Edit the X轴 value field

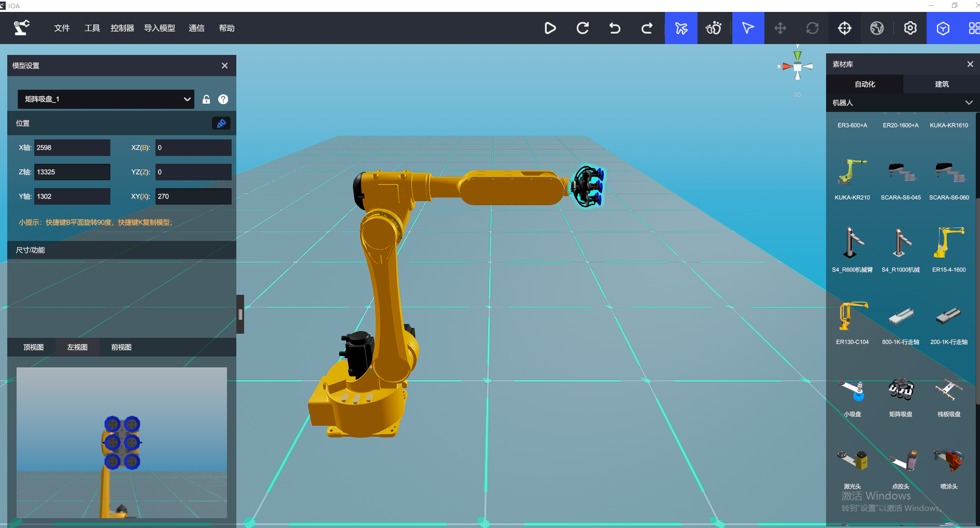72,148
